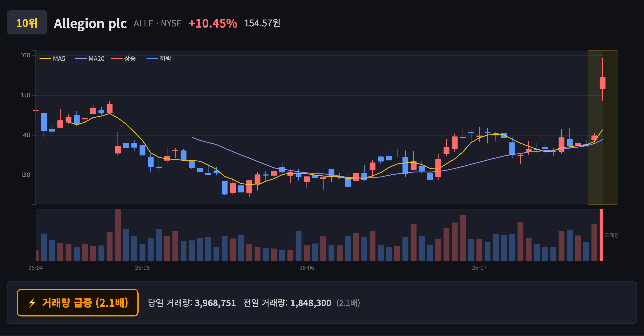Click the 10위 rank badge
Viewport: 644px width, 336px height.
click(x=27, y=22)
